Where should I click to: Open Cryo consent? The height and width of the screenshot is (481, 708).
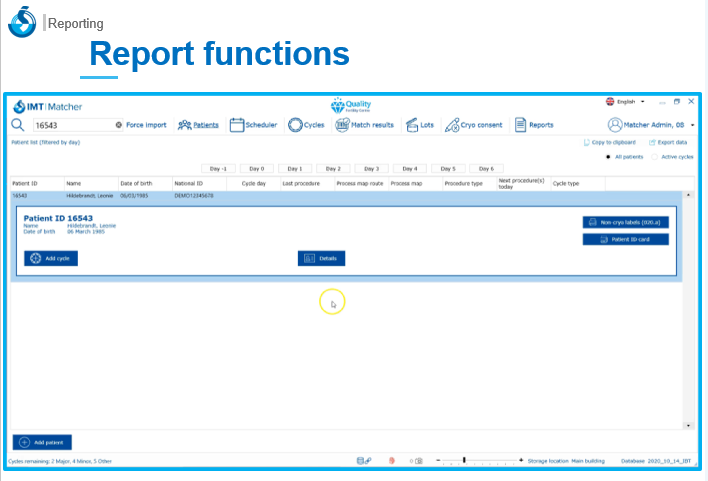tap(475, 125)
